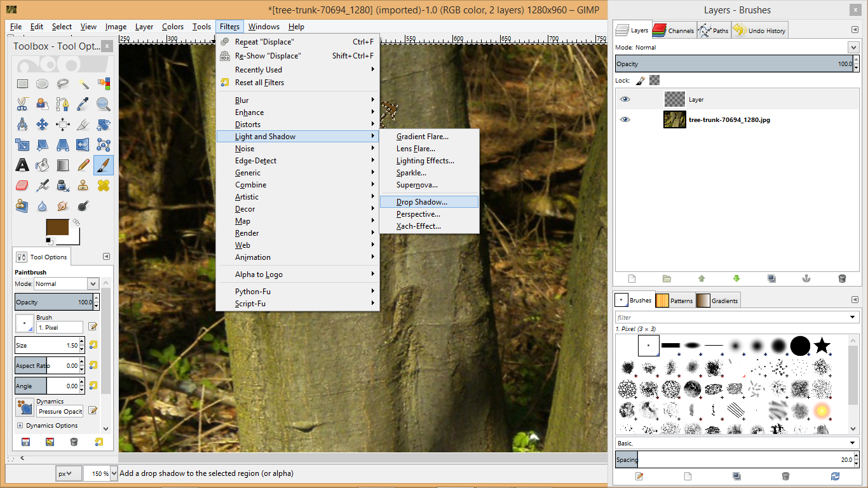Change the unit dropdown from px
Image resolution: width=868 pixels, height=488 pixels.
pyautogui.click(x=68, y=473)
